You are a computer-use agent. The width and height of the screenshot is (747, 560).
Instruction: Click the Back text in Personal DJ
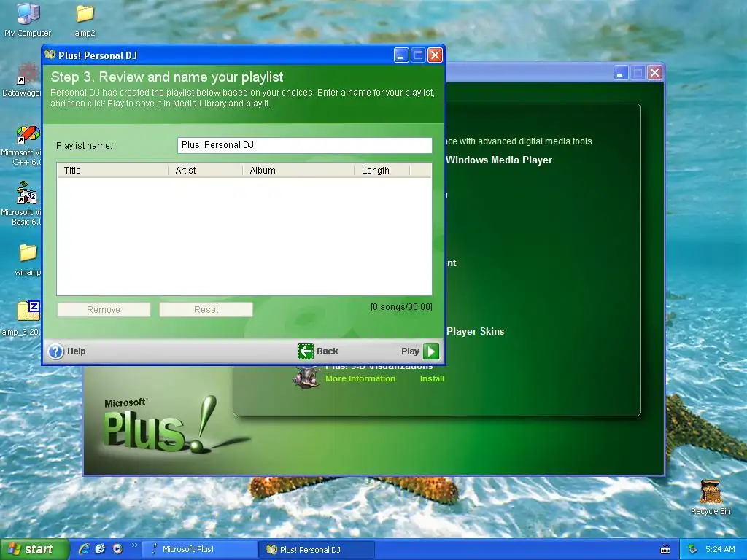pos(328,351)
